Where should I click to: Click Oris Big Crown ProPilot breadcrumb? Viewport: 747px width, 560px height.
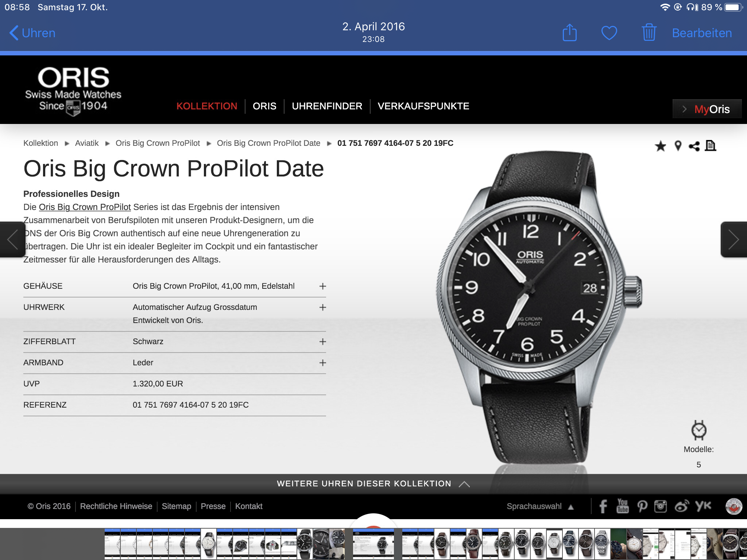(158, 143)
